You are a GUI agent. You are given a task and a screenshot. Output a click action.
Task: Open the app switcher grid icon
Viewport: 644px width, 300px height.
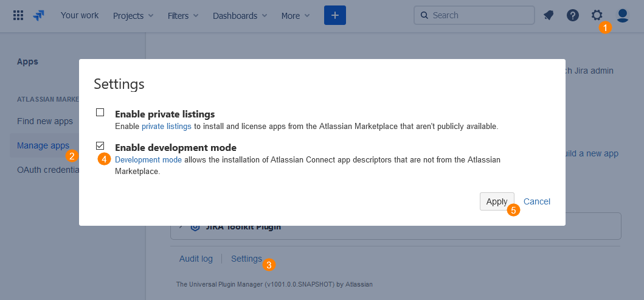[x=18, y=16]
